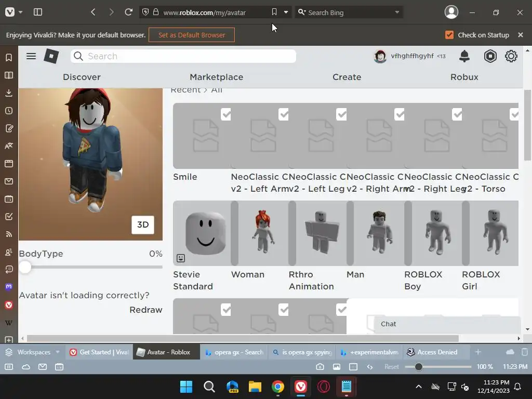The width and height of the screenshot is (532, 399).
Task: Open the Downloads panel
Action: (9, 92)
